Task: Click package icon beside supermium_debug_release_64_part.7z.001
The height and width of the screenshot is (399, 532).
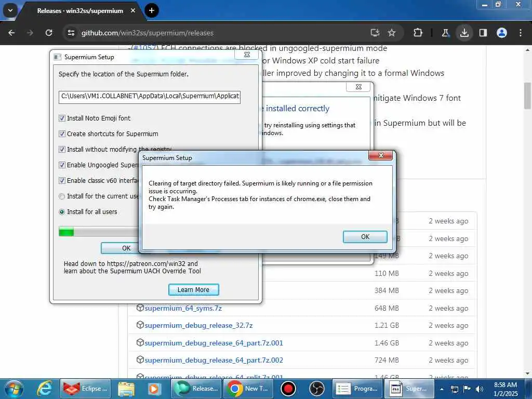Action: tap(140, 343)
